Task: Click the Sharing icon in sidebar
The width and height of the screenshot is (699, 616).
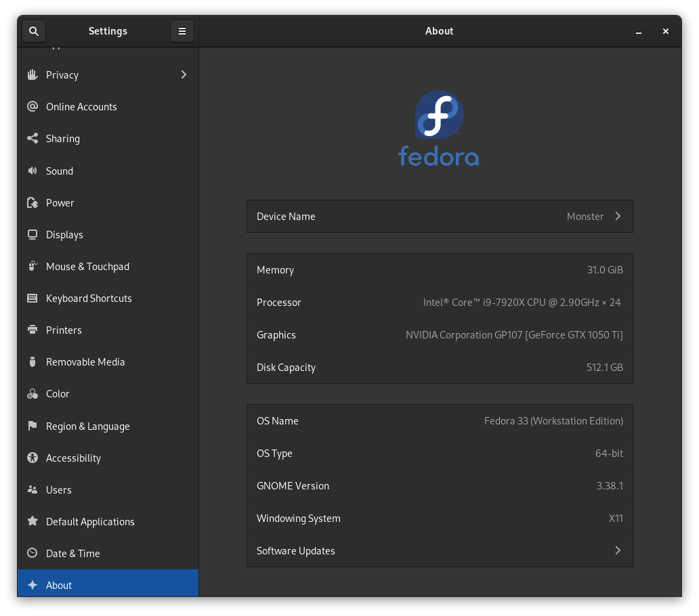Action: (x=32, y=139)
